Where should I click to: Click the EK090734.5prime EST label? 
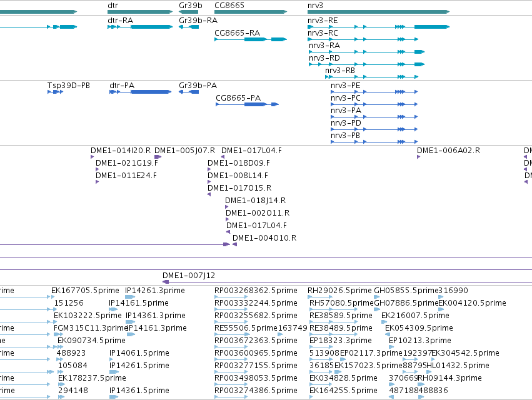(92, 341)
